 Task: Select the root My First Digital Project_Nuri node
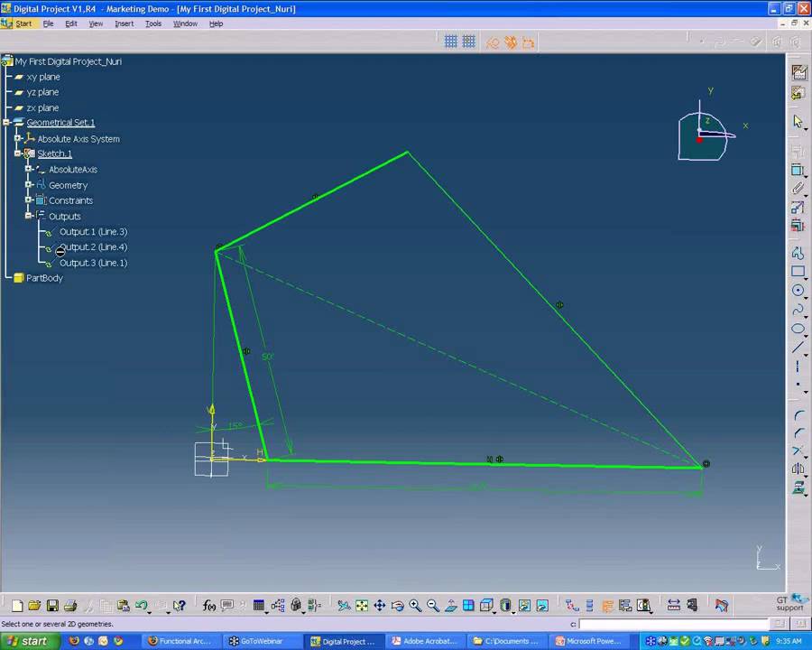pos(68,61)
